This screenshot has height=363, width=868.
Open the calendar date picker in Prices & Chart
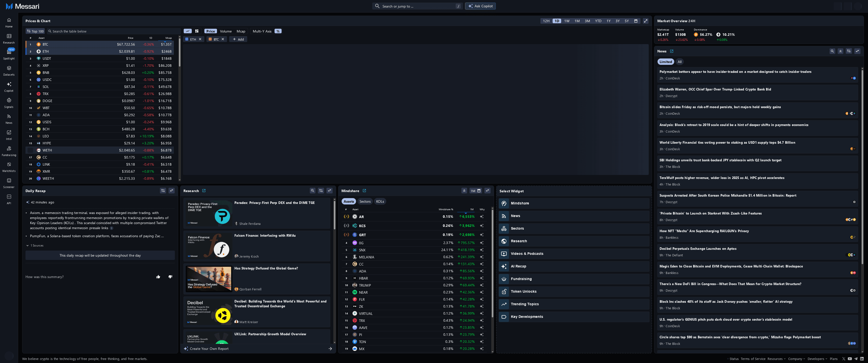point(636,20)
